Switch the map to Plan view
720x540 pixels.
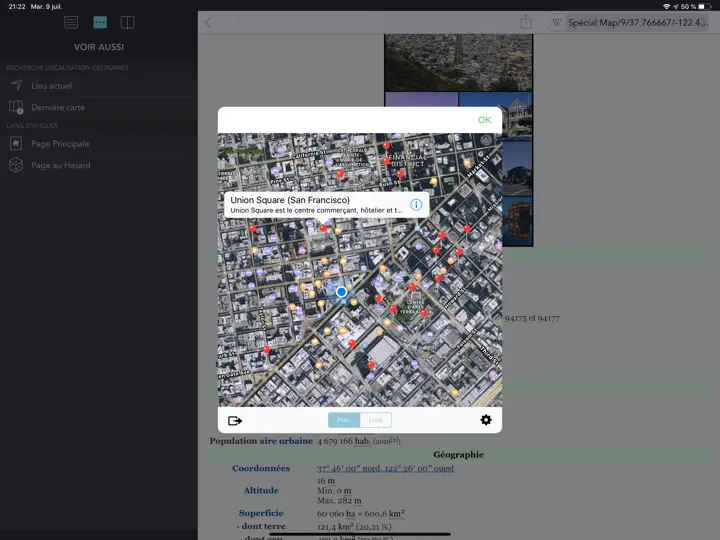(344, 420)
